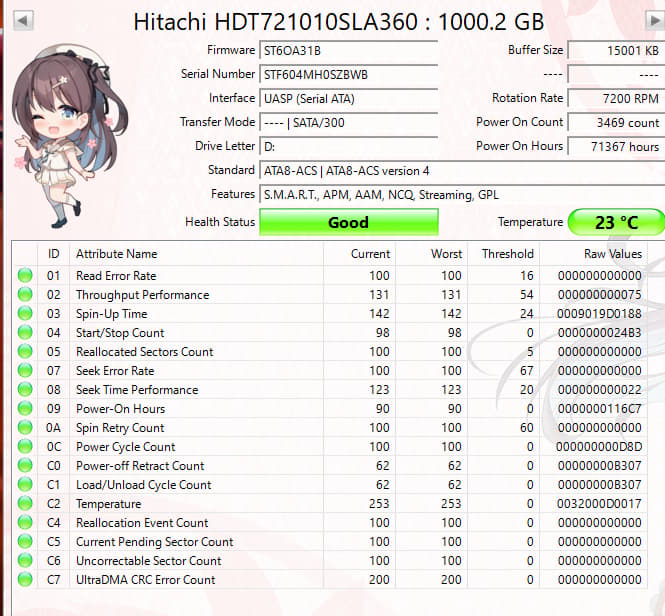
Task: Select the Reallocation Event Count attribute name
Action: click(142, 523)
